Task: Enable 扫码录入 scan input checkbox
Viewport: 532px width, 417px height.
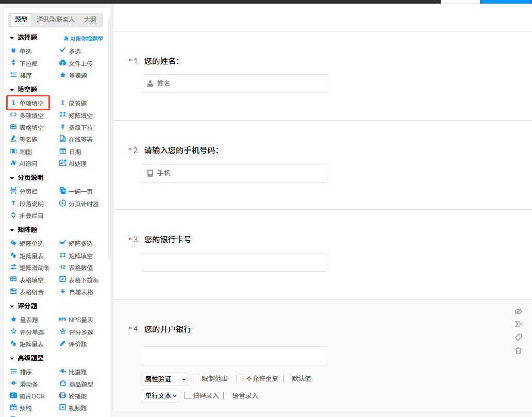Action: (x=188, y=396)
